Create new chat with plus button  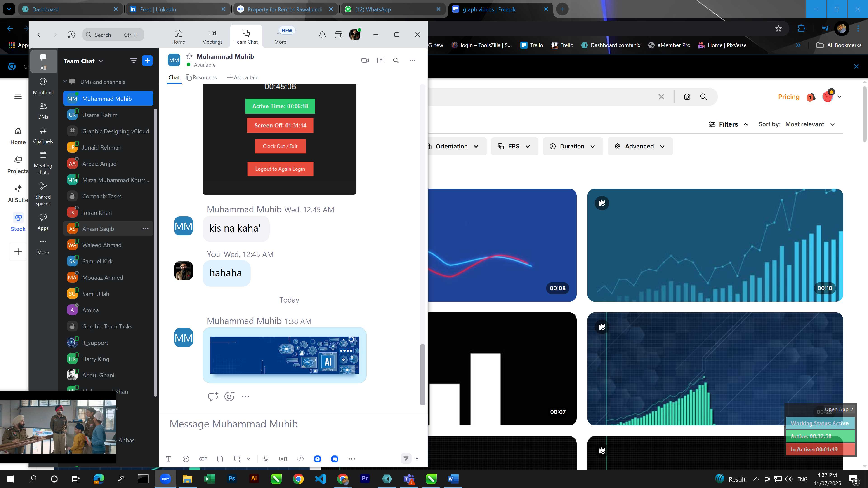[x=147, y=61]
